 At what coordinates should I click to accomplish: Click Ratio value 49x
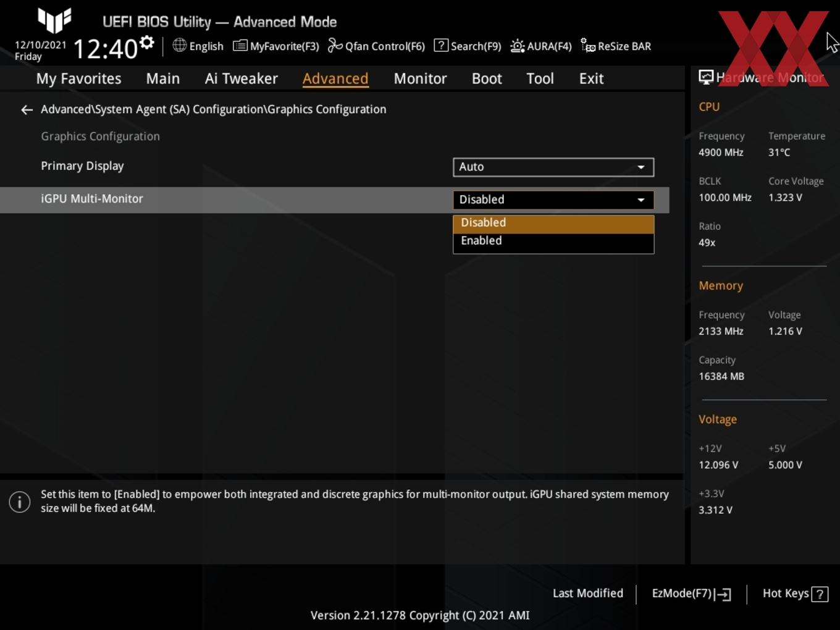[x=707, y=243]
